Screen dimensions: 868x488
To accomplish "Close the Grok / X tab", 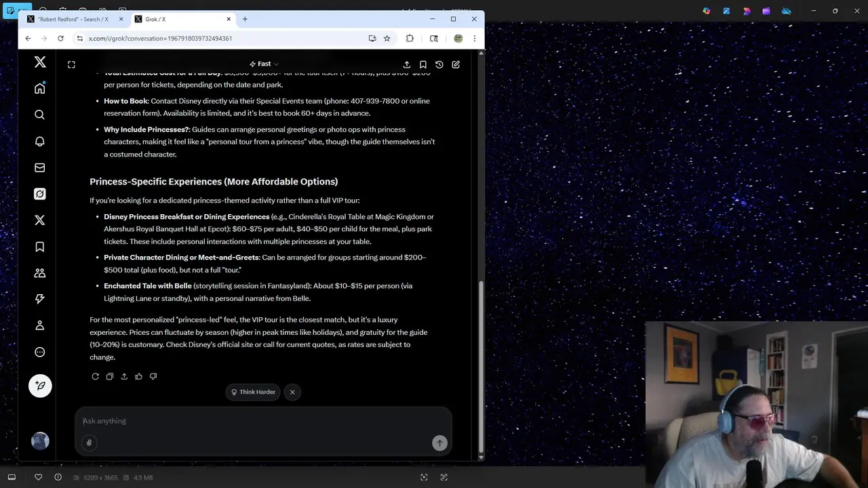I will pos(229,19).
